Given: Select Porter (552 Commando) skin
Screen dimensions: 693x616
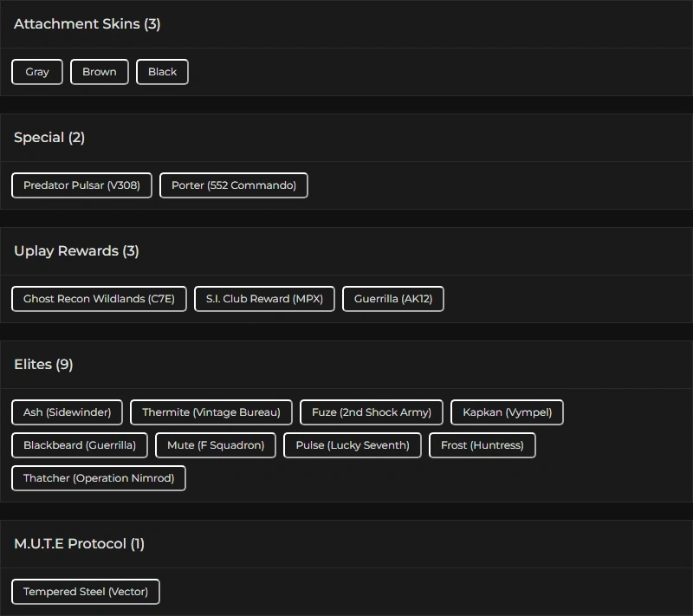Looking at the screenshot, I should (x=234, y=185).
